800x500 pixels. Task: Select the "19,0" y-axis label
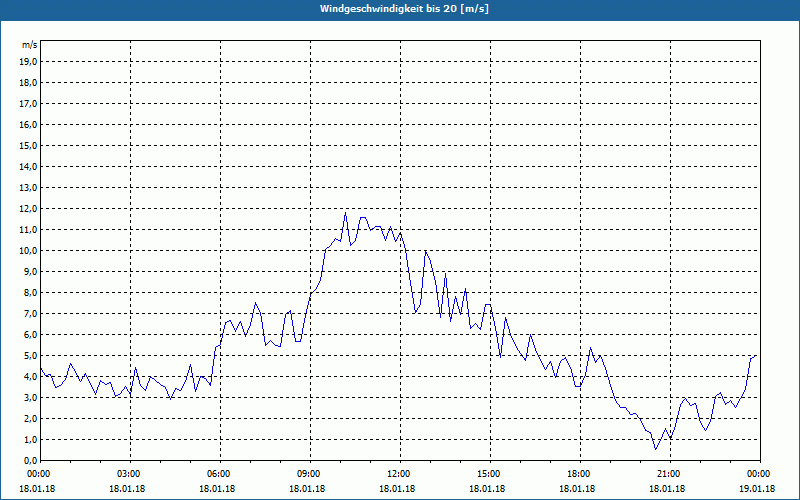pos(29,62)
